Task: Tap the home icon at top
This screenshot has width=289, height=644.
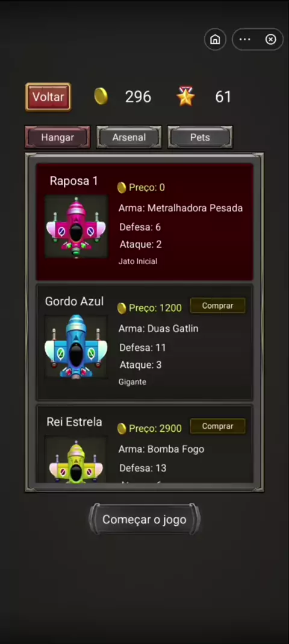Action: [x=215, y=39]
